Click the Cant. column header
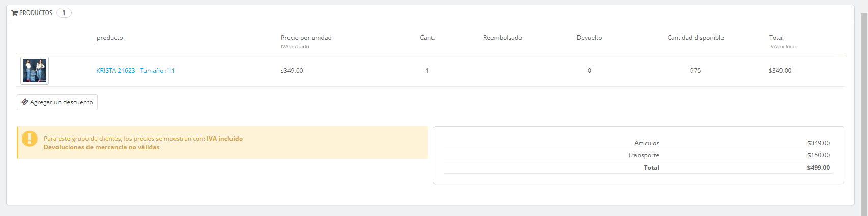This screenshot has width=868, height=216. click(x=427, y=38)
